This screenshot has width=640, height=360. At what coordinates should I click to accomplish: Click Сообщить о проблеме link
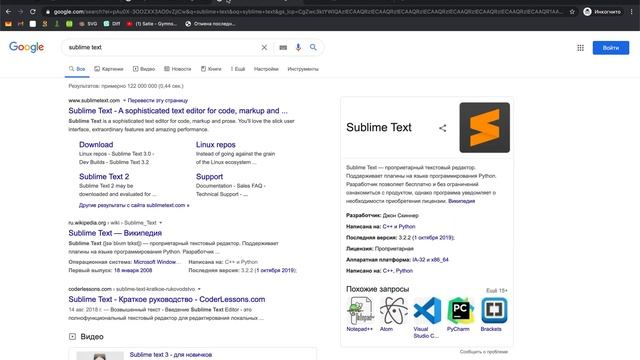coord(484,352)
